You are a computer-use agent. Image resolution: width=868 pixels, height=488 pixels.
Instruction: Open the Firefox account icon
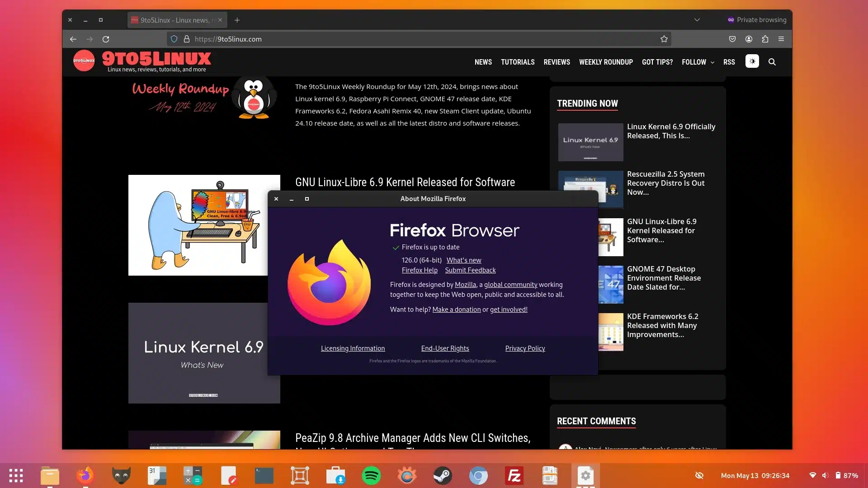(x=749, y=39)
